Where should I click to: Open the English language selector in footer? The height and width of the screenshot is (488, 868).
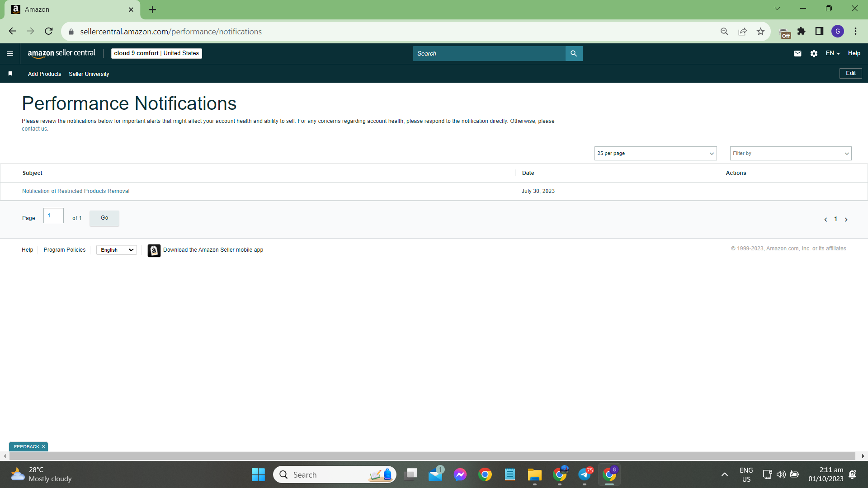pos(117,250)
